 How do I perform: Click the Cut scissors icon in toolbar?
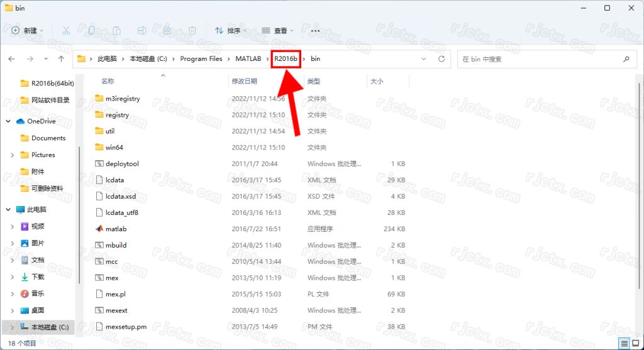click(x=66, y=30)
